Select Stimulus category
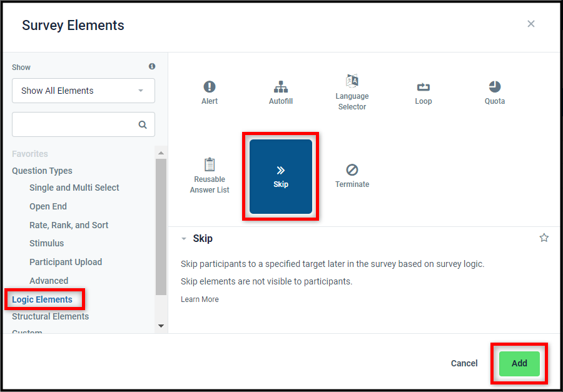563x392 pixels. point(47,243)
